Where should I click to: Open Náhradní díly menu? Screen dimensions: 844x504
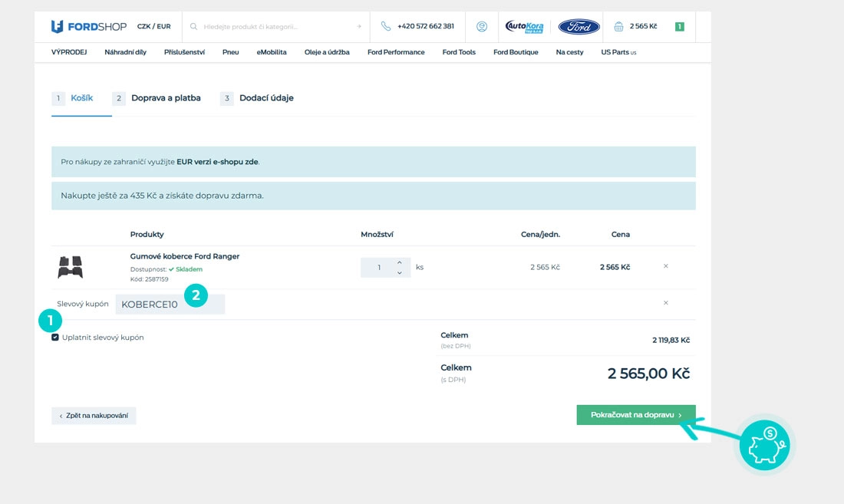pyautogui.click(x=125, y=52)
